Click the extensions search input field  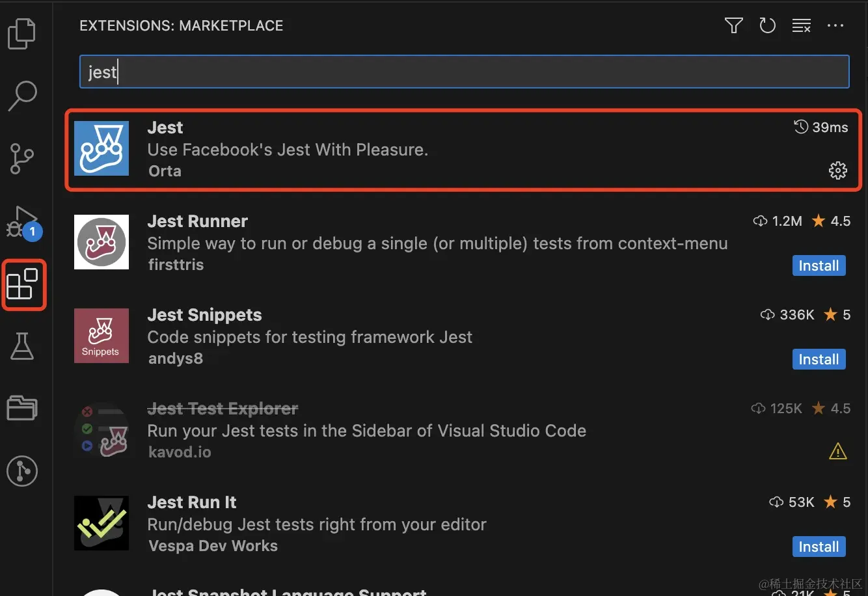464,72
